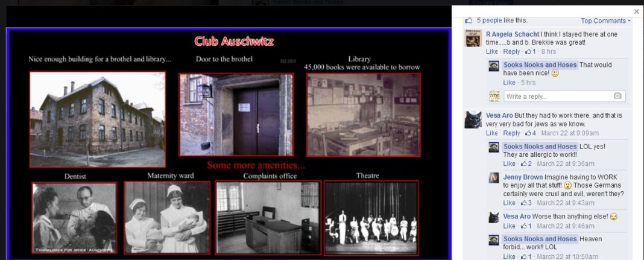Close the photo viewer with the X
This screenshot has width=644, height=260.
click(637, 11)
